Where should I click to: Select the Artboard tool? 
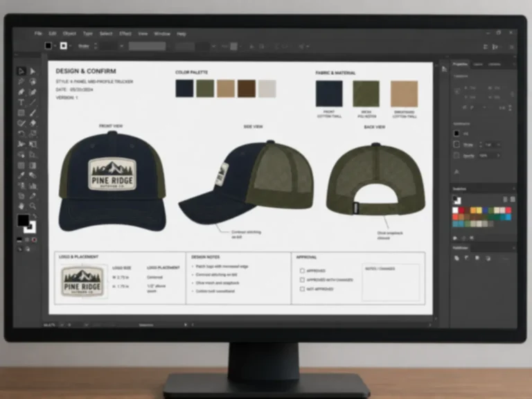(x=21, y=196)
